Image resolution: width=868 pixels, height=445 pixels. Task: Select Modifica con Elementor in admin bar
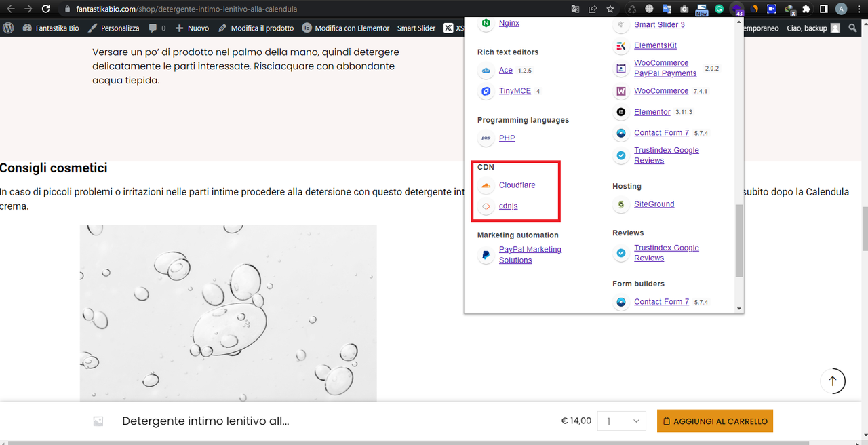pyautogui.click(x=346, y=28)
